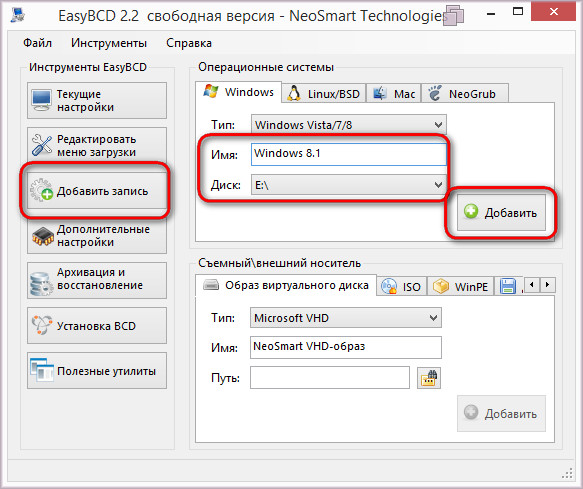Click Добавить in the Операционные системы section
Screen dimensions: 583x489
coord(501,212)
